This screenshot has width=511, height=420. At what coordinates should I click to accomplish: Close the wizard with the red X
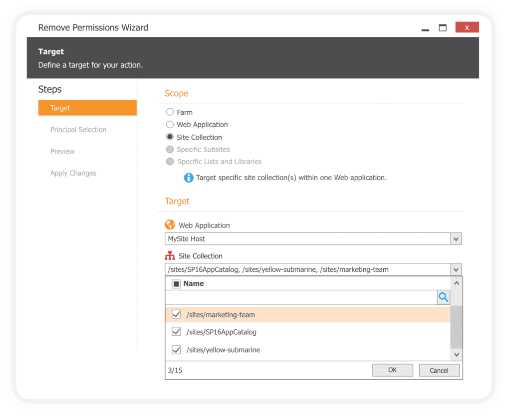(467, 28)
